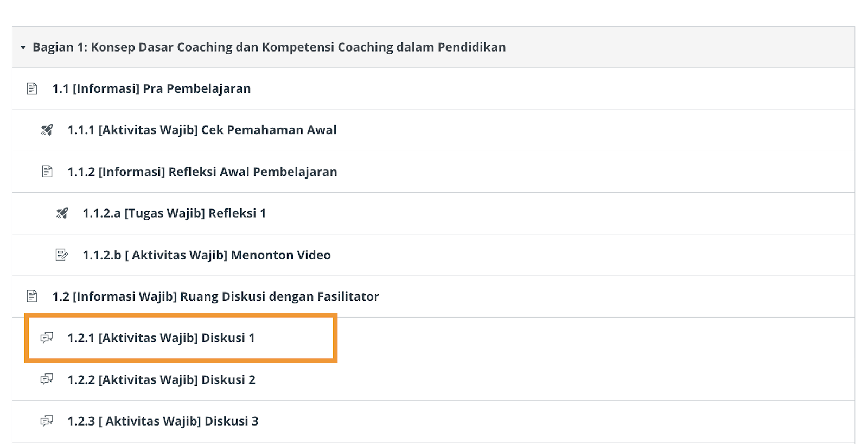Click rocket icon beside Refleksi 1
The image size is (868, 444).
click(62, 213)
